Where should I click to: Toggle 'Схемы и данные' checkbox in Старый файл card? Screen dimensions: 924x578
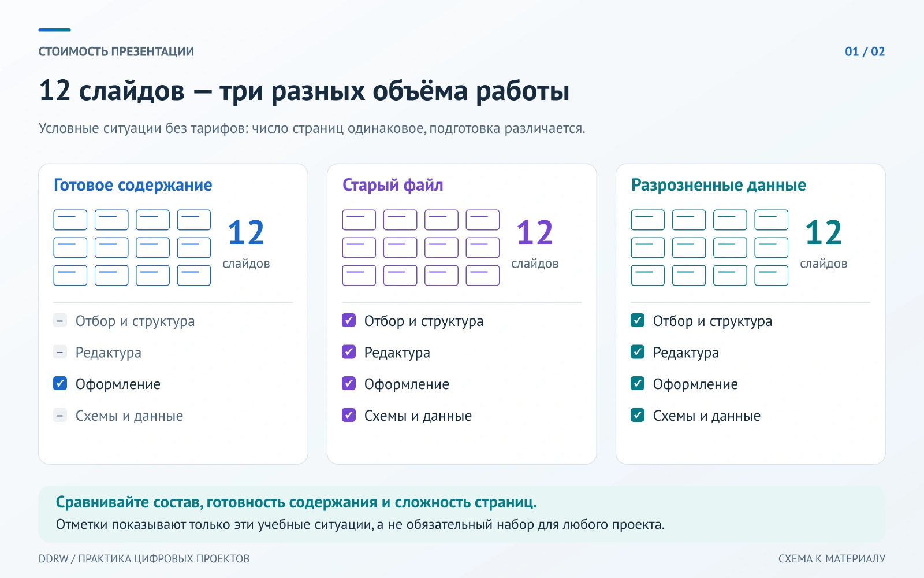click(x=349, y=415)
